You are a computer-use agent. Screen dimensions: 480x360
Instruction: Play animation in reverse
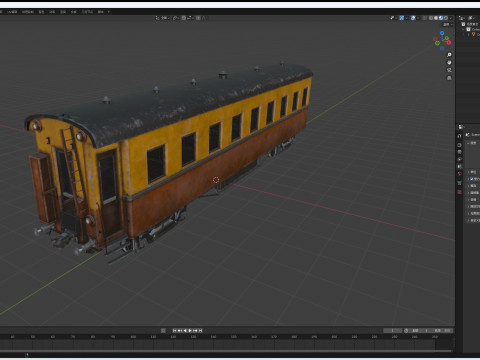click(x=185, y=330)
